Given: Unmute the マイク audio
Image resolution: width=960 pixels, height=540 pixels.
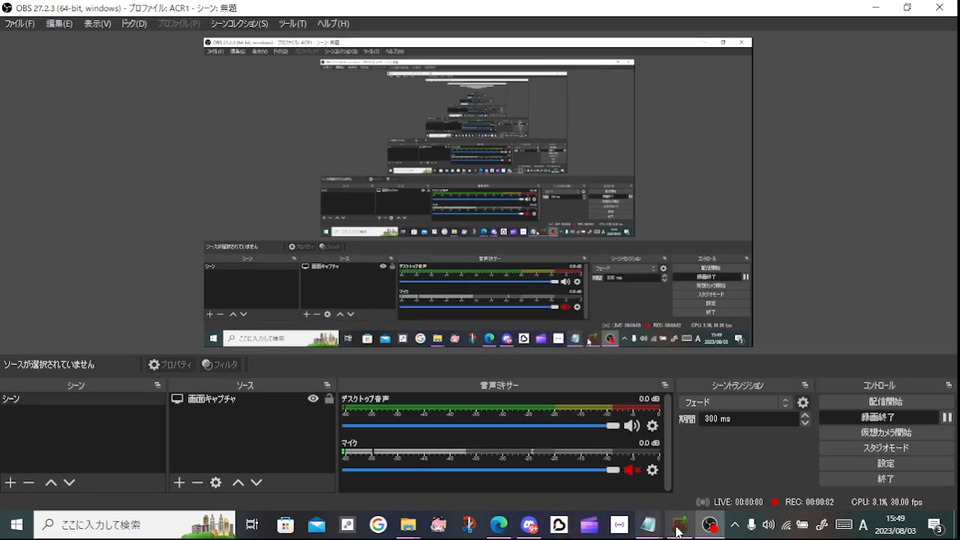Looking at the screenshot, I should tap(632, 470).
